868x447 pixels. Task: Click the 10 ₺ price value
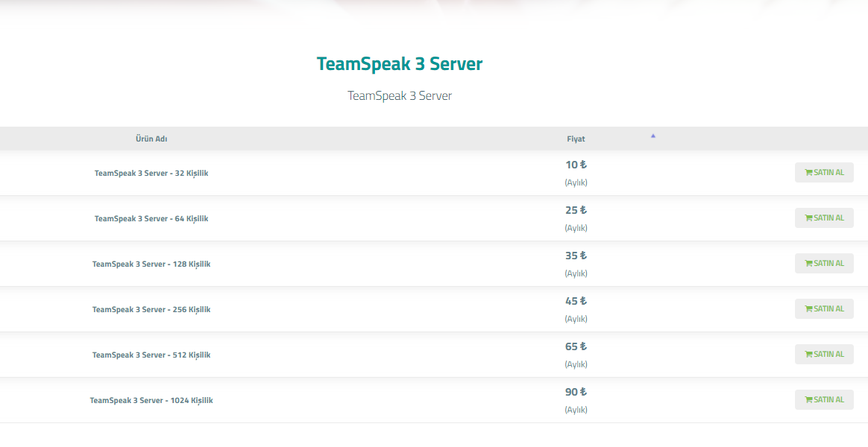coord(576,165)
